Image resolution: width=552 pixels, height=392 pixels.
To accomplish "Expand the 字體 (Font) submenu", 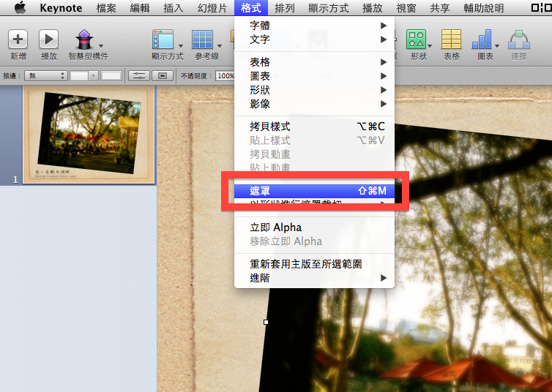I will click(x=314, y=26).
